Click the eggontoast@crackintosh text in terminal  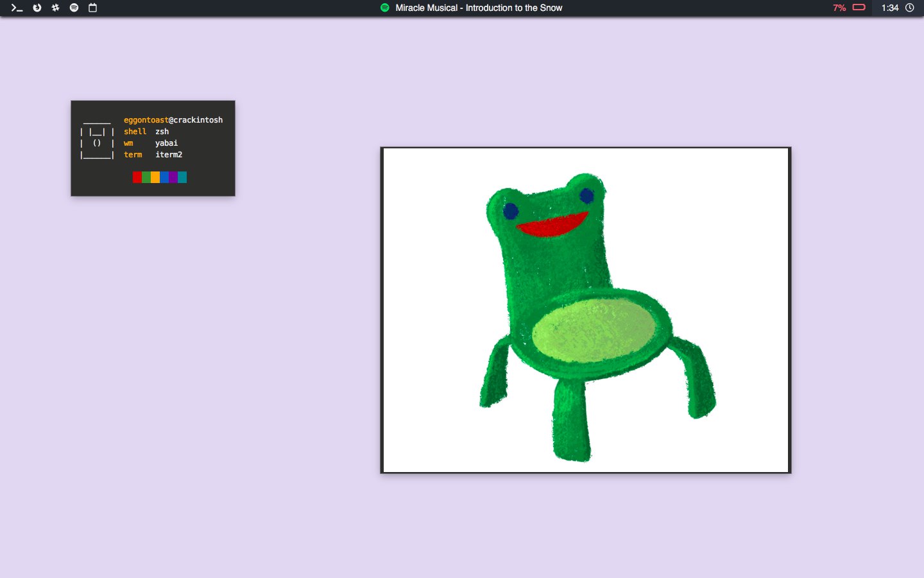(x=173, y=120)
